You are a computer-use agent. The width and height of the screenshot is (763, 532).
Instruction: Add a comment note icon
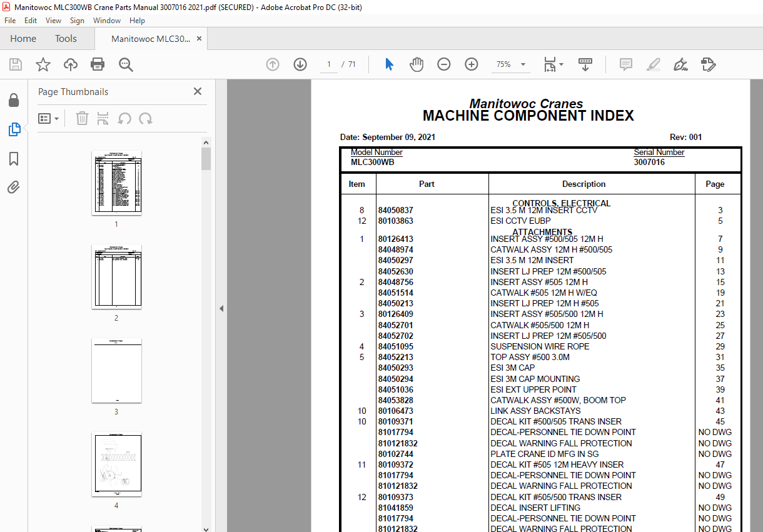tap(625, 64)
